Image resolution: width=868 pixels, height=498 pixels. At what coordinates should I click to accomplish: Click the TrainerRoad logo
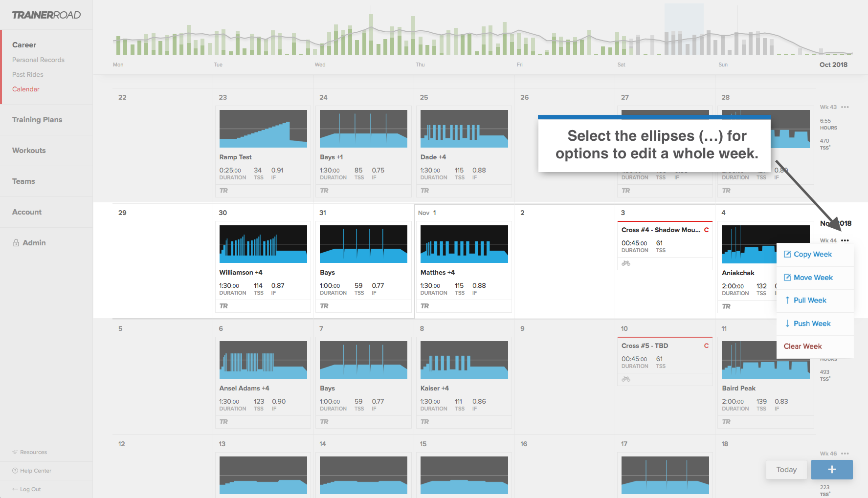pos(46,15)
